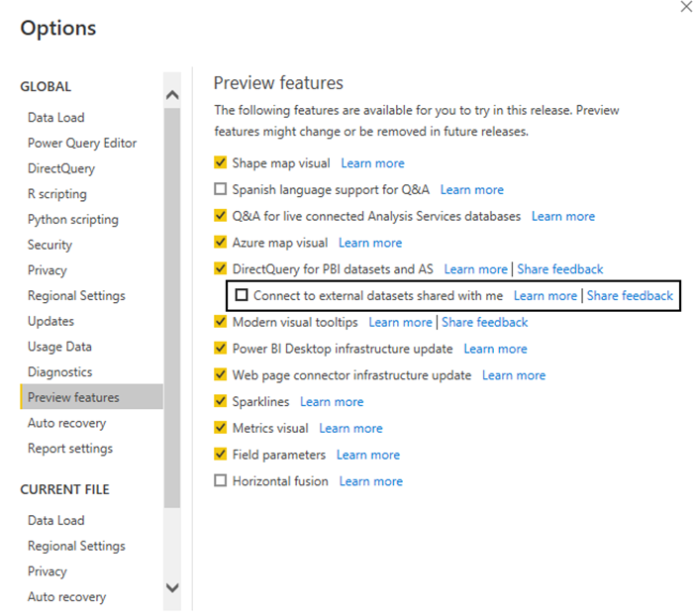Uncheck Azure map visual checkbox
Viewport: 694px width, 616px height.
[x=221, y=243]
